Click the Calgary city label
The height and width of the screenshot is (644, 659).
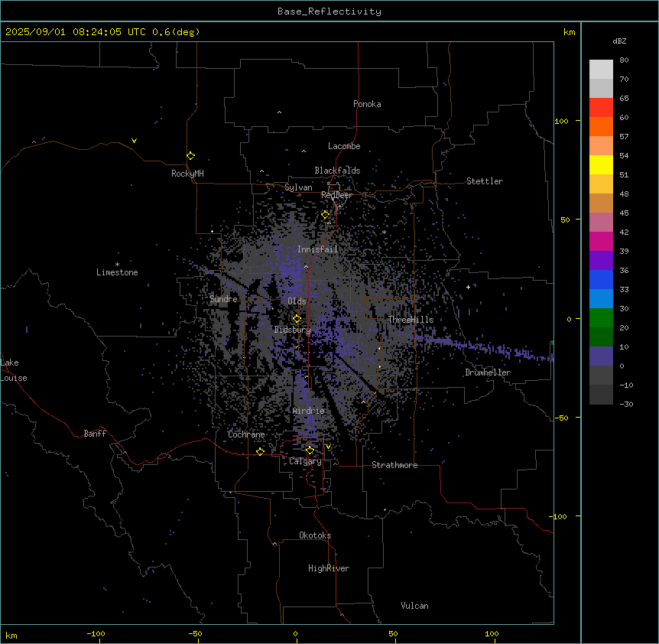tap(305, 461)
